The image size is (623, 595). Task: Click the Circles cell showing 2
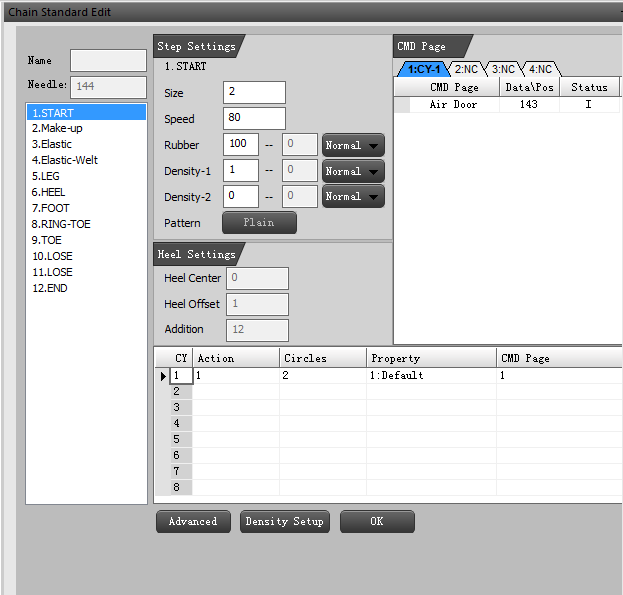[323, 376]
